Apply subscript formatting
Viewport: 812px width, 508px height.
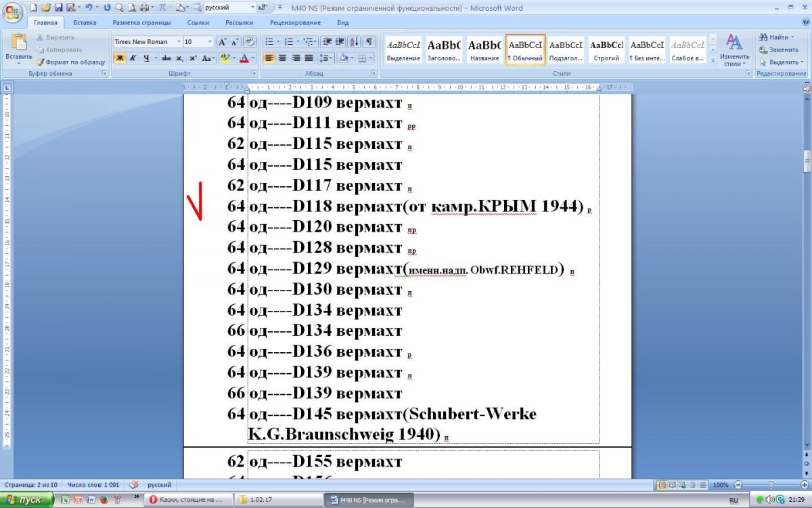tap(180, 58)
